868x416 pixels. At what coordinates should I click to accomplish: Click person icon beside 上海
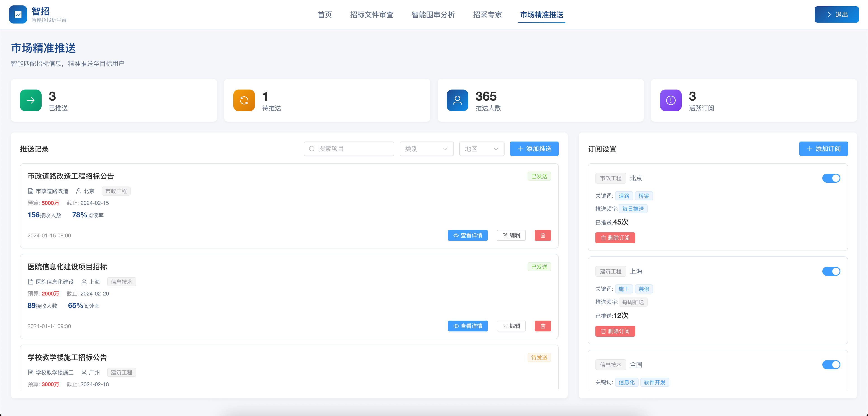click(x=84, y=282)
